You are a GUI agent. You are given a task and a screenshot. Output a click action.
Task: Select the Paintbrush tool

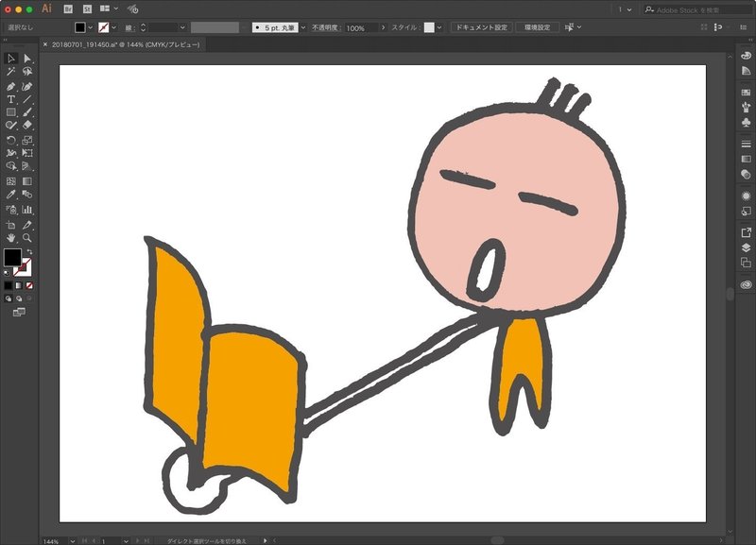point(27,112)
